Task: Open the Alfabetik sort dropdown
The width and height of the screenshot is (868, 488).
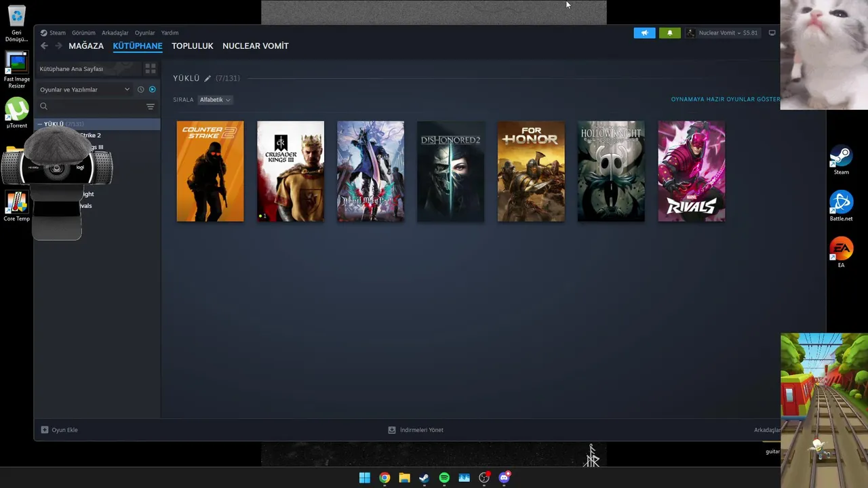Action: click(215, 100)
